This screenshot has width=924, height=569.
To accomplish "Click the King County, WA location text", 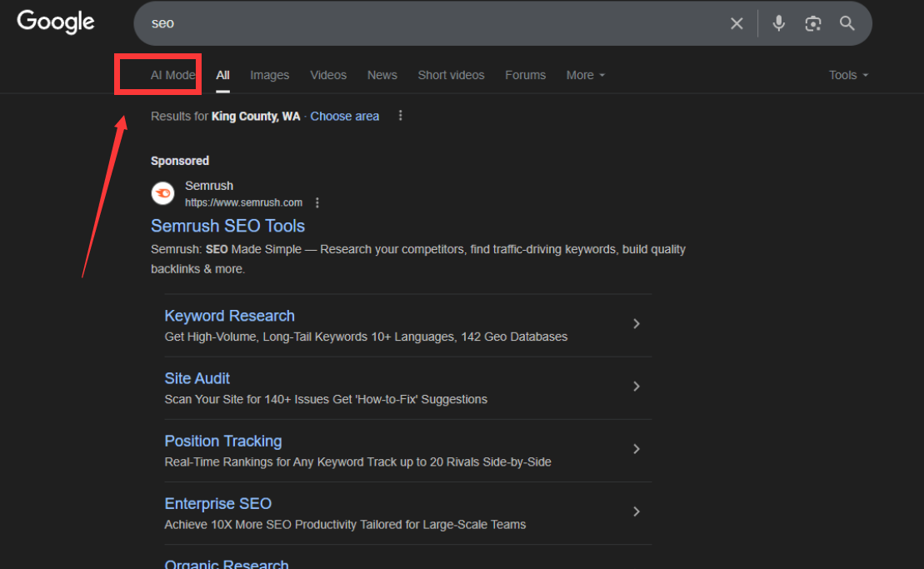I will pyautogui.click(x=256, y=116).
